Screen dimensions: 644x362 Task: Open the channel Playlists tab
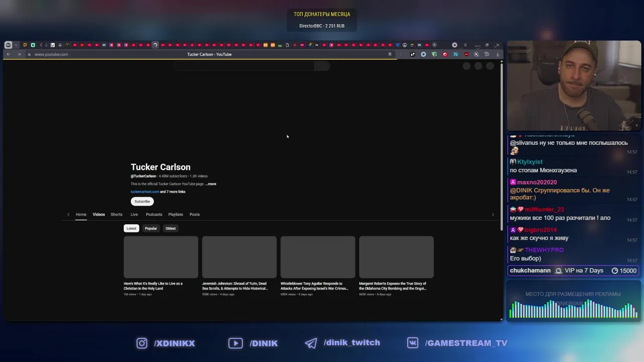(x=176, y=215)
